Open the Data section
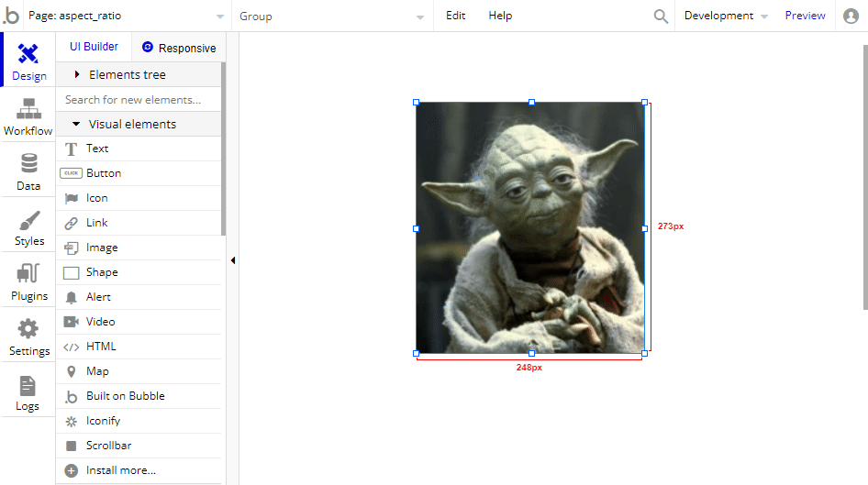The height and width of the screenshot is (485, 868). (x=28, y=171)
